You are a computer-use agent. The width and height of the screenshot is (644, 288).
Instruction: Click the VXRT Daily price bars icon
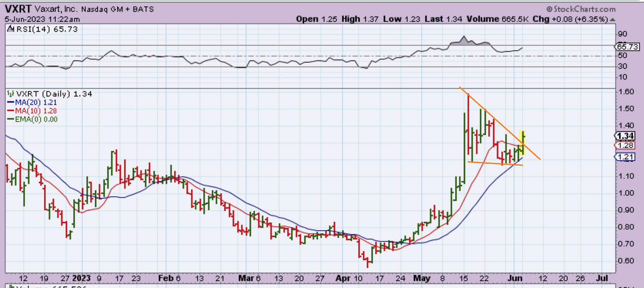coord(10,94)
